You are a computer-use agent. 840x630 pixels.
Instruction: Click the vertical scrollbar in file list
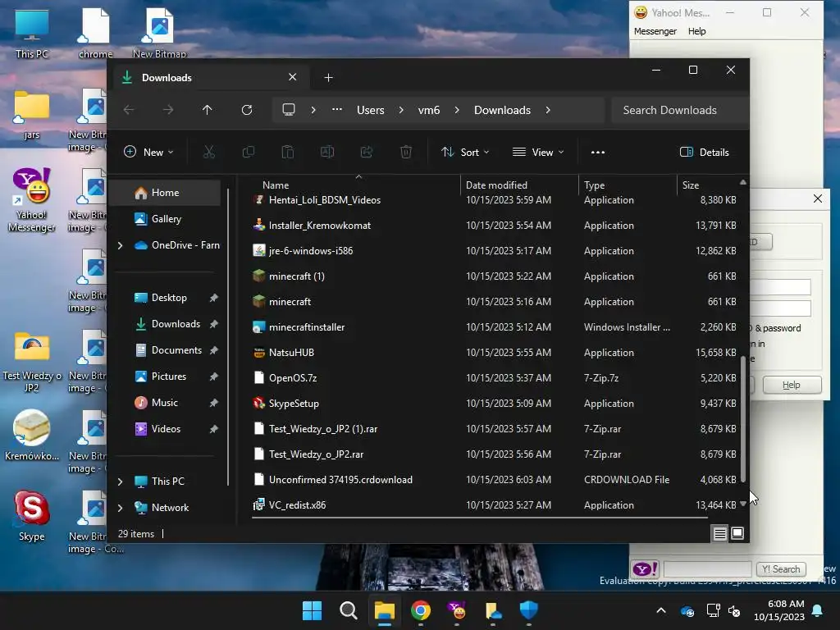click(x=743, y=418)
